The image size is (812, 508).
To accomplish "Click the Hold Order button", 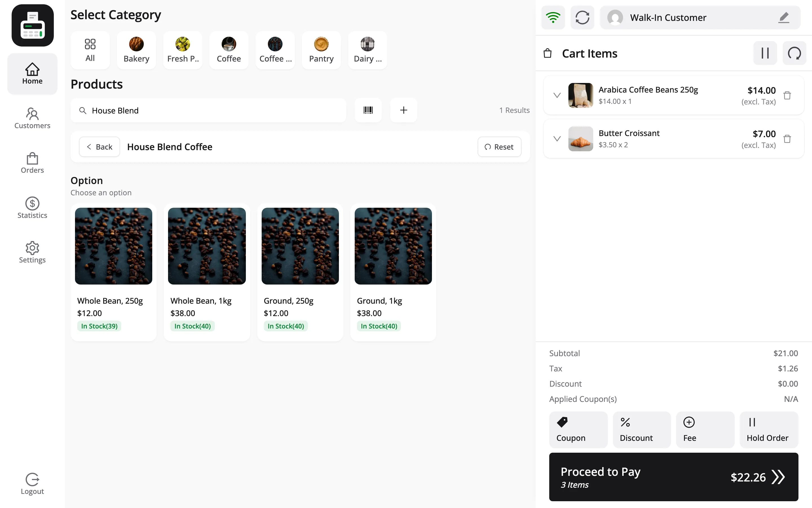I will [x=769, y=430].
